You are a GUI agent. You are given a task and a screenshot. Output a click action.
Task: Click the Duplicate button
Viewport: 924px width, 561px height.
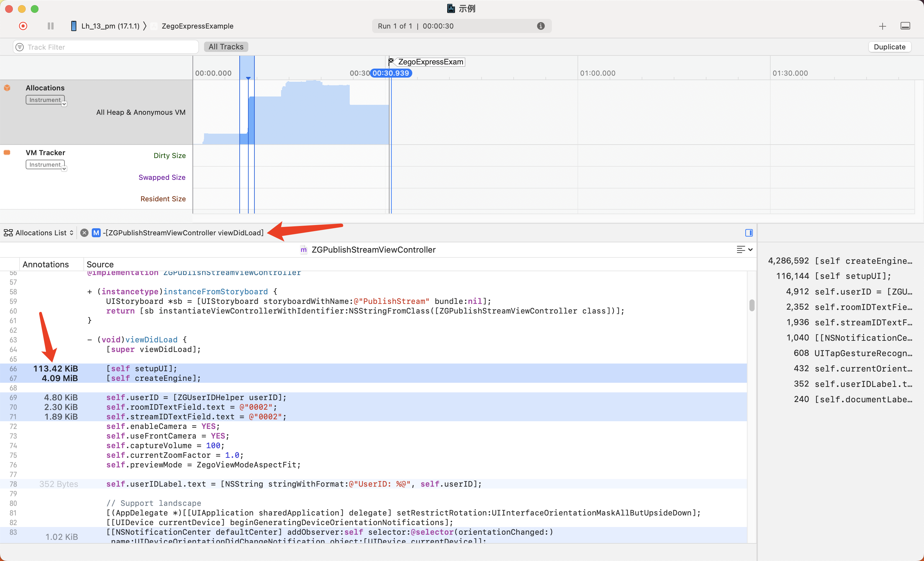tap(889, 46)
